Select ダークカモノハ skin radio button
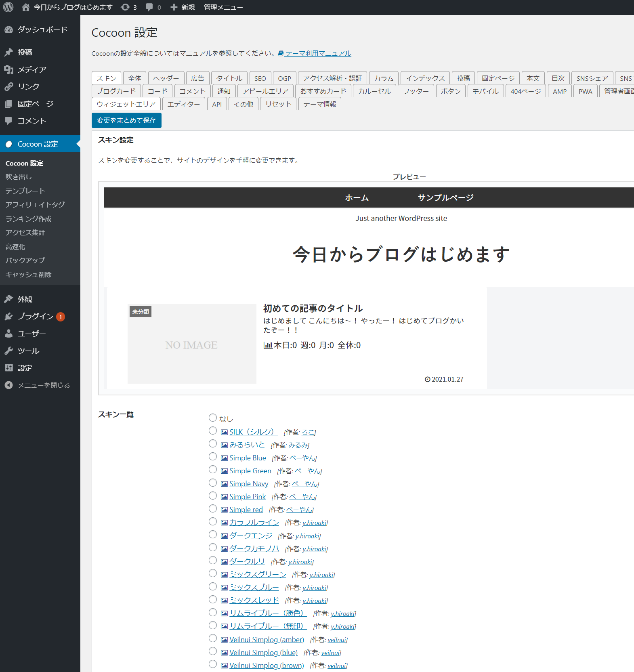This screenshot has width=634, height=672. [213, 547]
